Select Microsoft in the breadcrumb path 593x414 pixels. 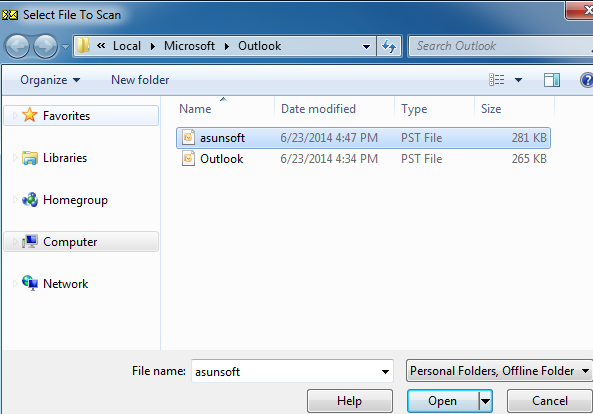189,46
